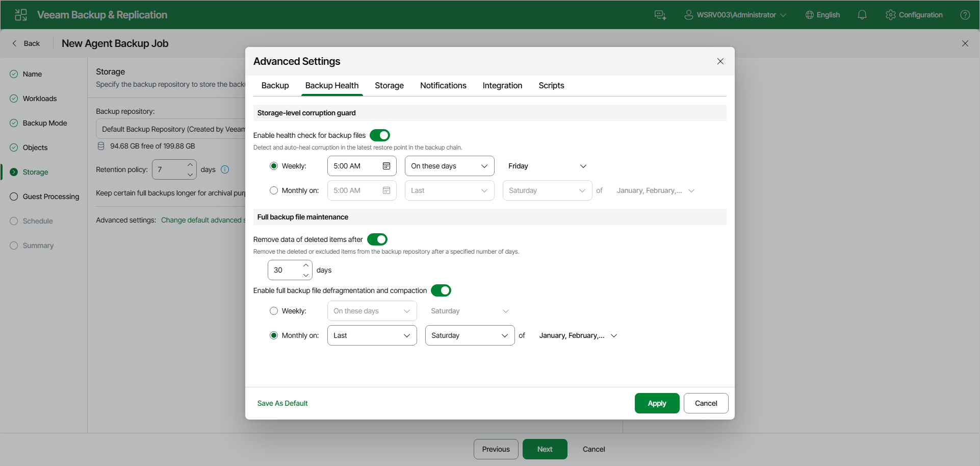Expand health check months list dropdown
The height and width of the screenshot is (466, 980).
click(655, 190)
